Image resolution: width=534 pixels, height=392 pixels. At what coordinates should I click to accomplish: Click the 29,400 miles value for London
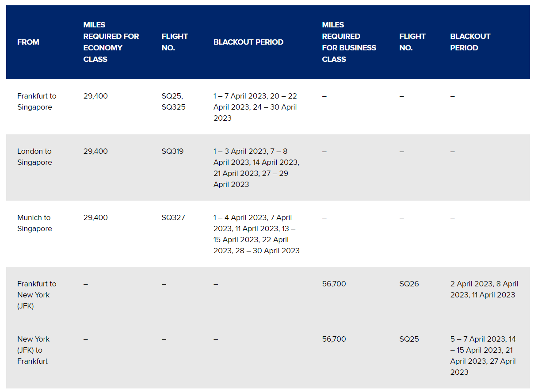(x=95, y=151)
